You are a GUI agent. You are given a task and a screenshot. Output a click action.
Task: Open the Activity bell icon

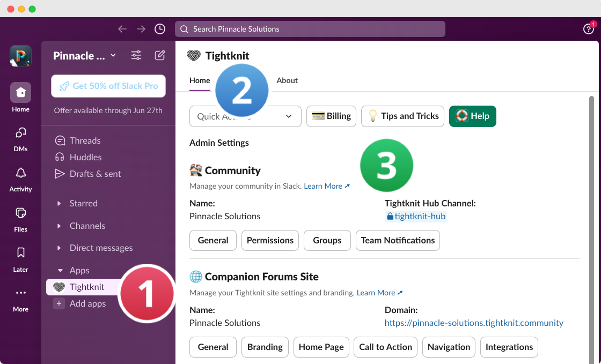pos(21,173)
